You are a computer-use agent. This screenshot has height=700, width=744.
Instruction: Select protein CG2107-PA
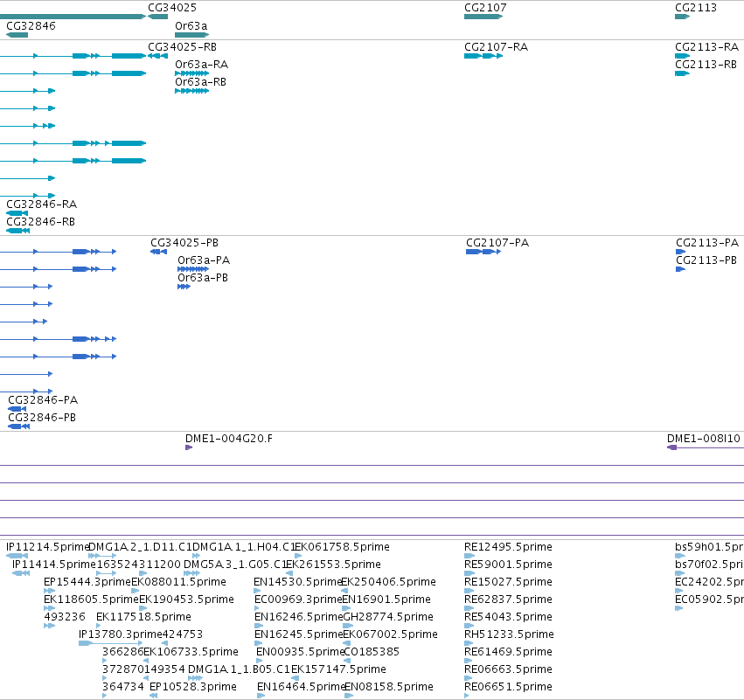click(497, 243)
